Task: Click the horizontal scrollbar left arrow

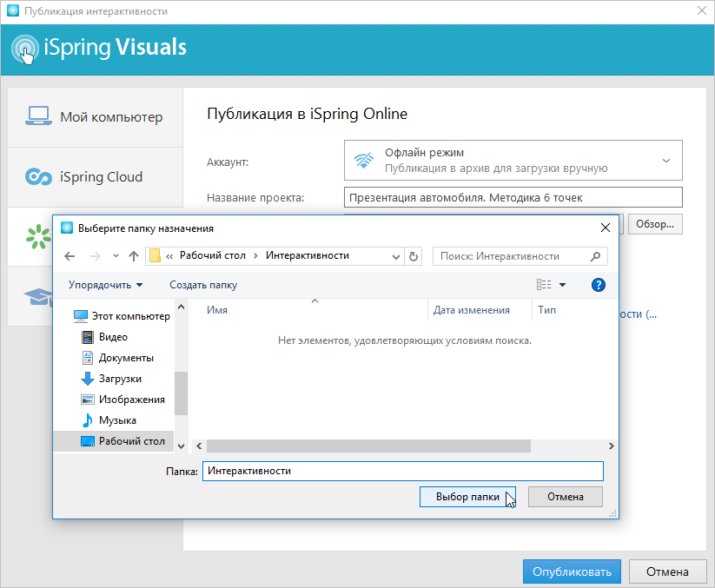Action: [x=199, y=446]
